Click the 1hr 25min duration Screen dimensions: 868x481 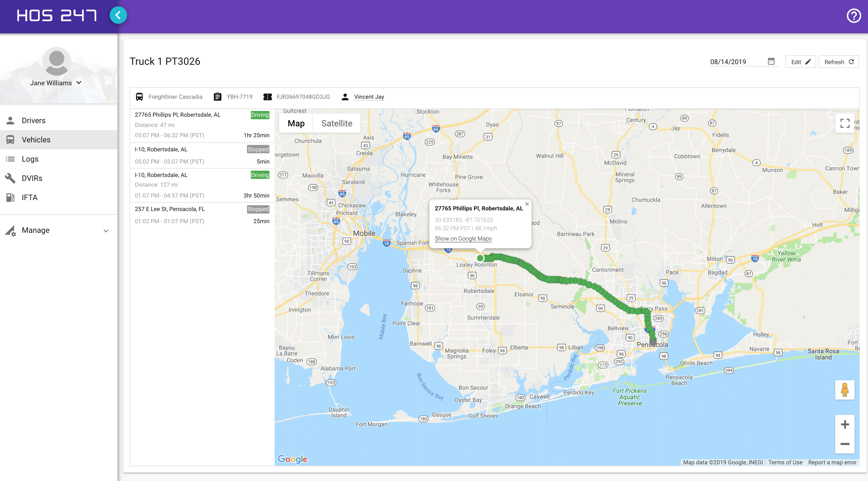[x=256, y=135]
